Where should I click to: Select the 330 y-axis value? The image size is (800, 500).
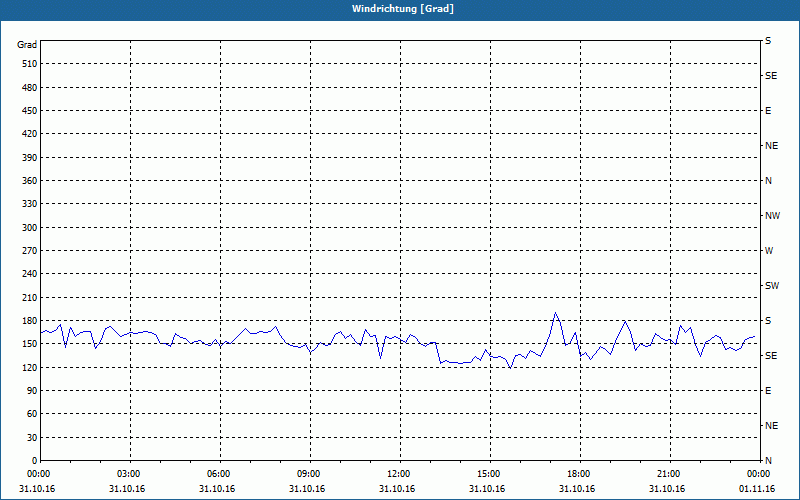(30, 204)
